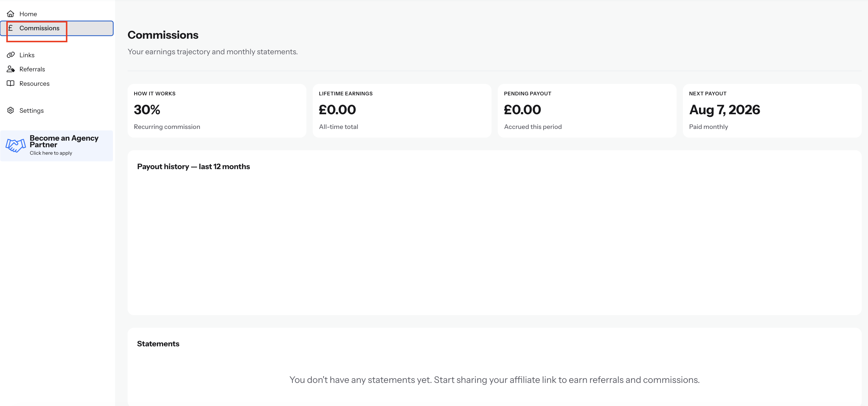Go to the Links page
This screenshot has height=406, width=868.
pos(57,55)
